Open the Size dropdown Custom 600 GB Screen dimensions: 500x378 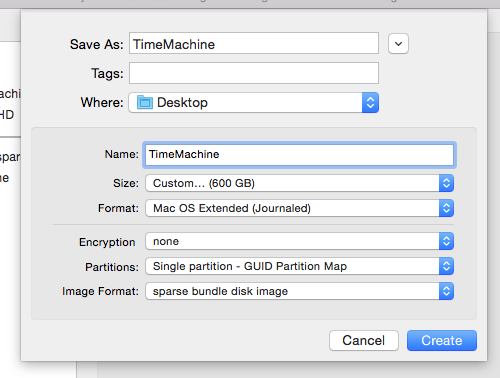click(300, 183)
